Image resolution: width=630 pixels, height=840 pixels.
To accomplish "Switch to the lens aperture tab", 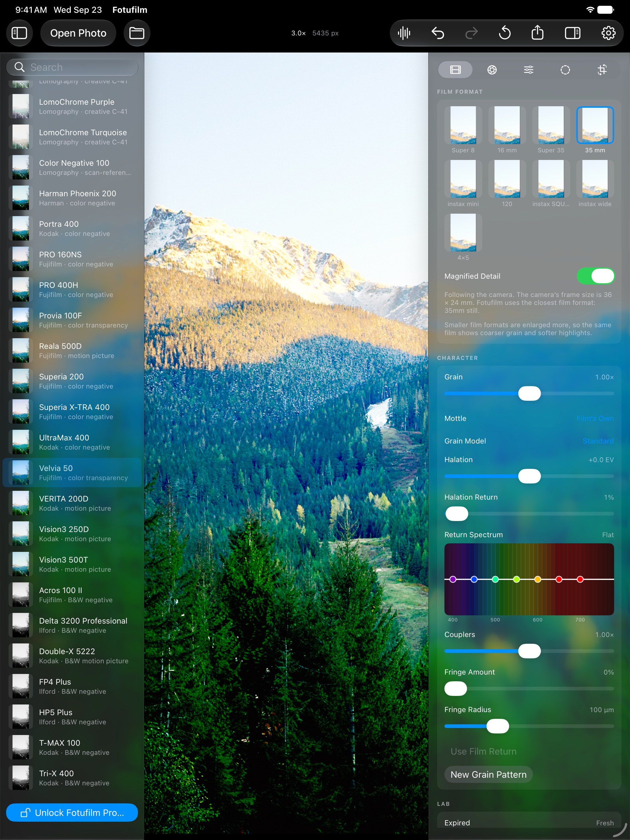I will (x=492, y=70).
